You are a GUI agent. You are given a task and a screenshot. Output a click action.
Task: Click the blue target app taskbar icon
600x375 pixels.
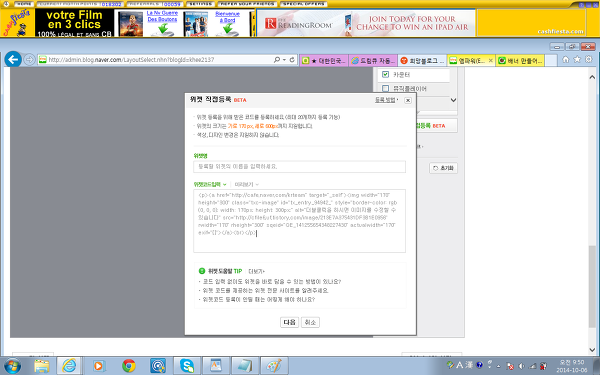tap(158, 366)
